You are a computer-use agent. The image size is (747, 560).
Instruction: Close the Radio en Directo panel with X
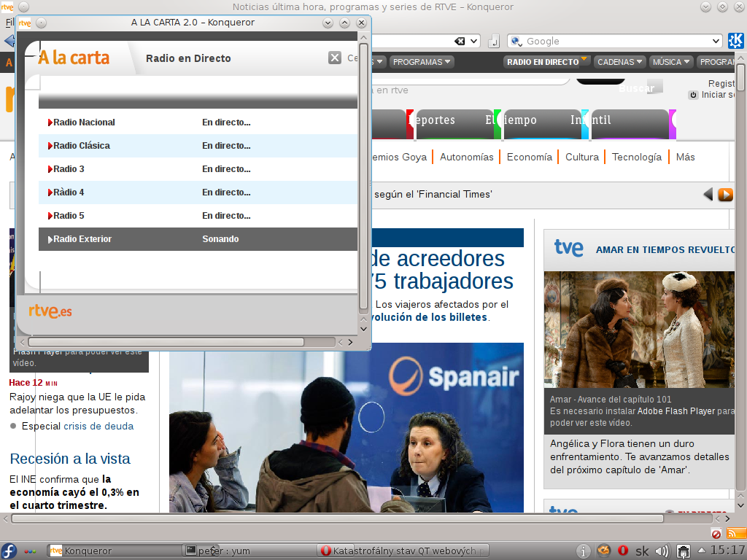[335, 58]
